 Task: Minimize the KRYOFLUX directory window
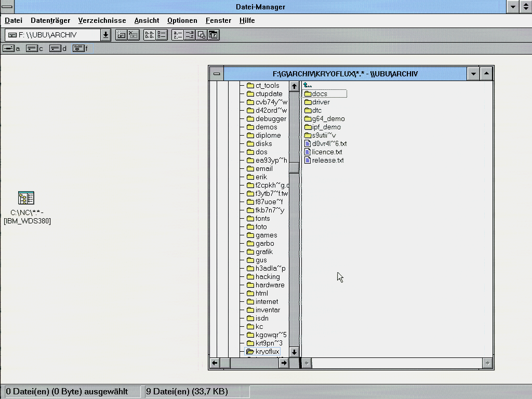coord(473,74)
